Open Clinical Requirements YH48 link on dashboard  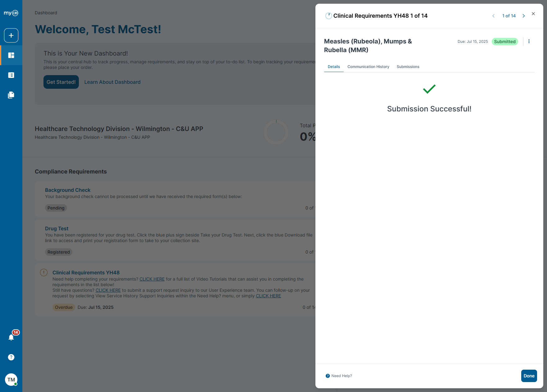pos(86,273)
